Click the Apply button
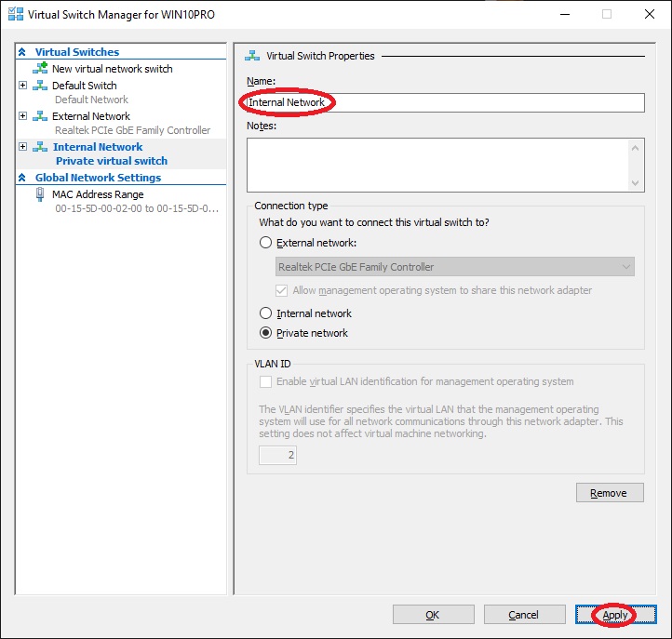Viewport: 672px width, 639px height. 615,615
